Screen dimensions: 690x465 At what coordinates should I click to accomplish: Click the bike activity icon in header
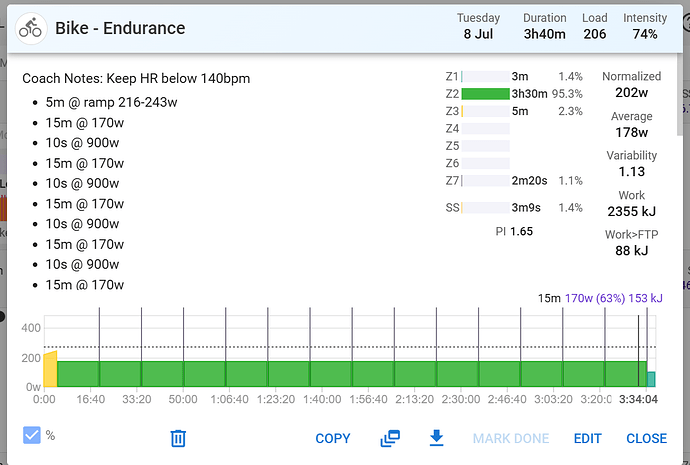31,27
